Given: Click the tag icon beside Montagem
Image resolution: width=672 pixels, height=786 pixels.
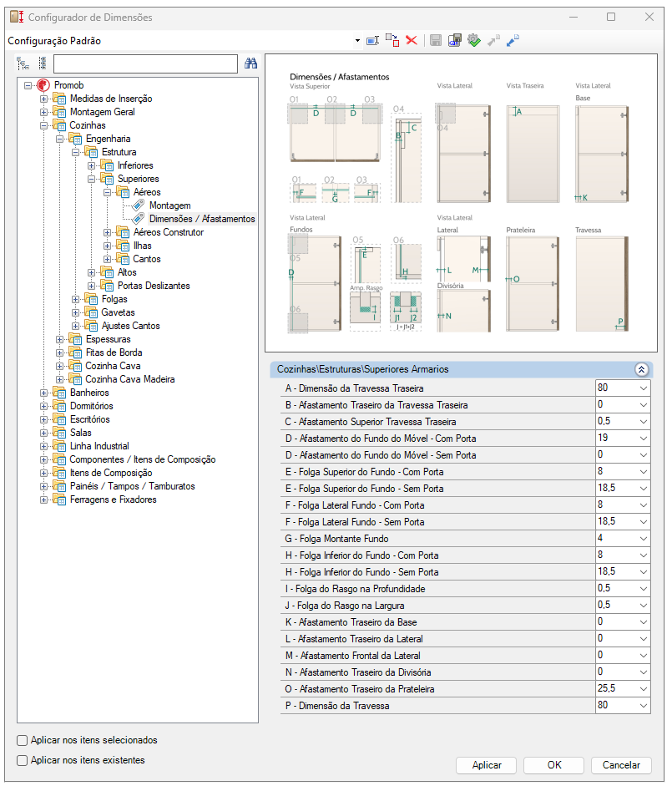Looking at the screenshot, I should click(138, 205).
